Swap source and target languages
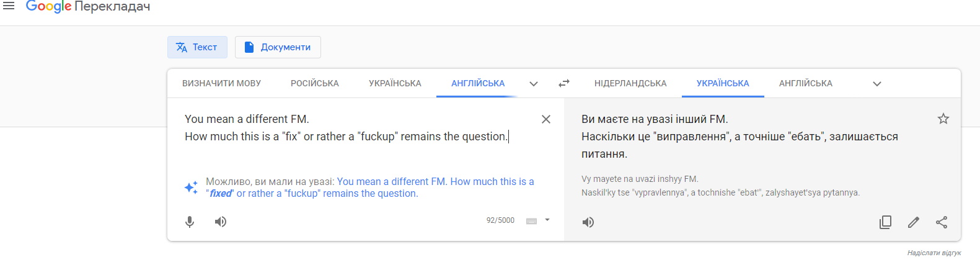Screen dimensions: 980x262 click(563, 83)
